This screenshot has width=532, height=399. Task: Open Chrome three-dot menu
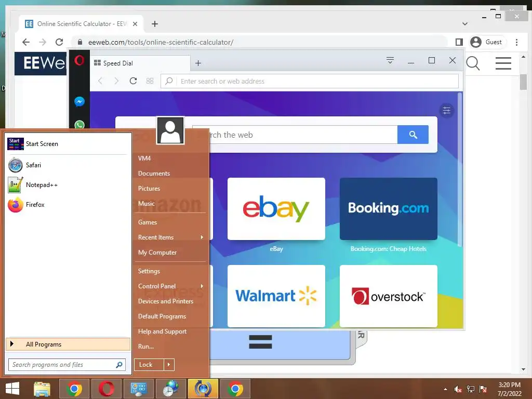(516, 42)
